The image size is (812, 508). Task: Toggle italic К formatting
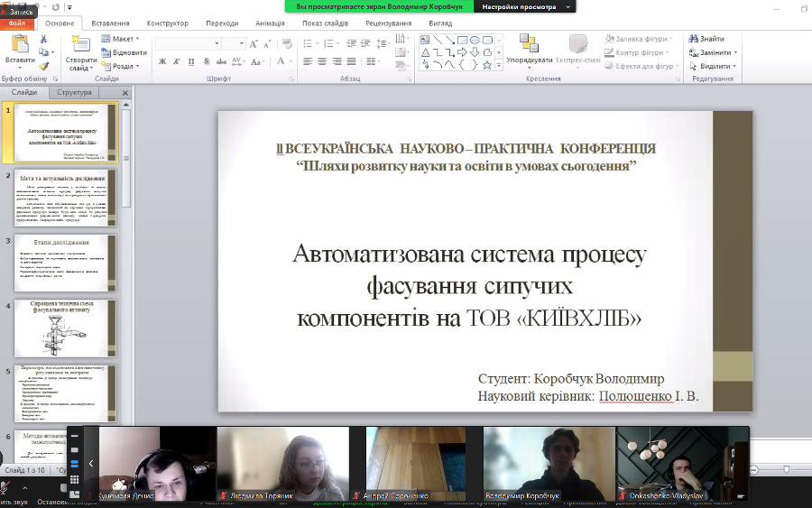tap(177, 61)
